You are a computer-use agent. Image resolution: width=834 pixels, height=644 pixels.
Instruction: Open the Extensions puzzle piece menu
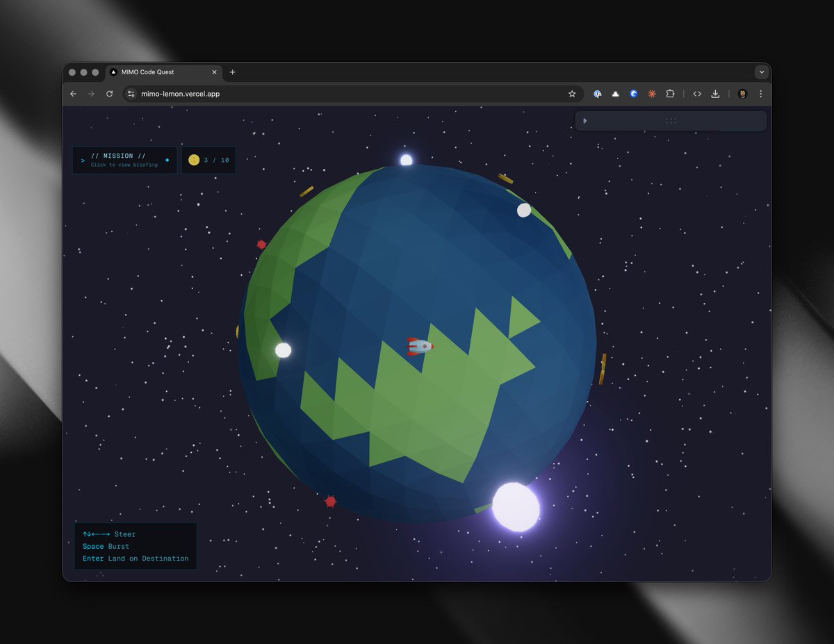point(670,94)
